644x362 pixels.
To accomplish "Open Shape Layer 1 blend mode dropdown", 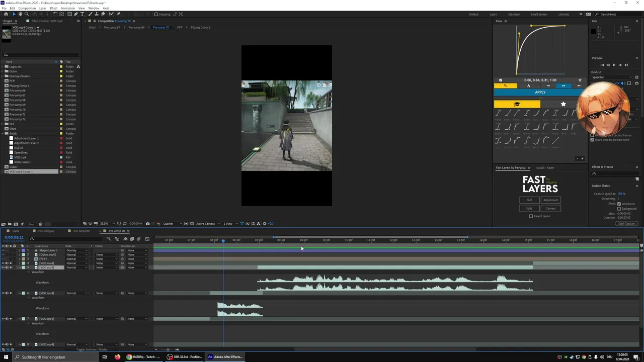I will tap(76, 250).
